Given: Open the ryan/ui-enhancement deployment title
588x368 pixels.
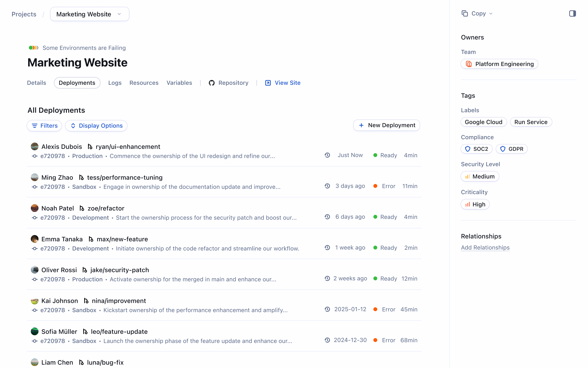Looking at the screenshot, I should click(x=128, y=147).
